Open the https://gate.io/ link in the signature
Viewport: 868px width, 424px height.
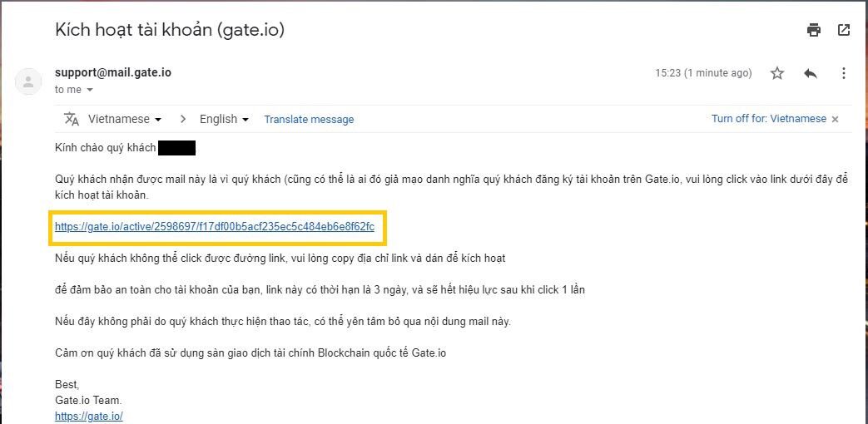click(x=89, y=416)
